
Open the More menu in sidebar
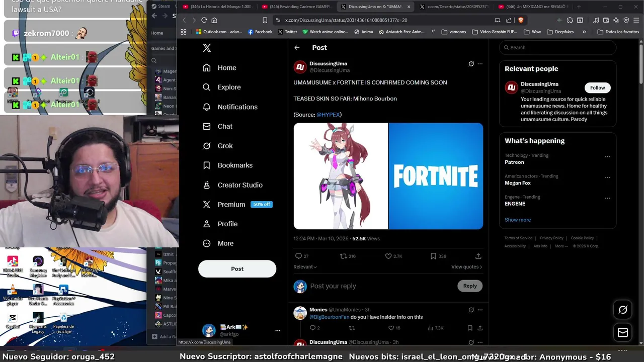click(218, 243)
